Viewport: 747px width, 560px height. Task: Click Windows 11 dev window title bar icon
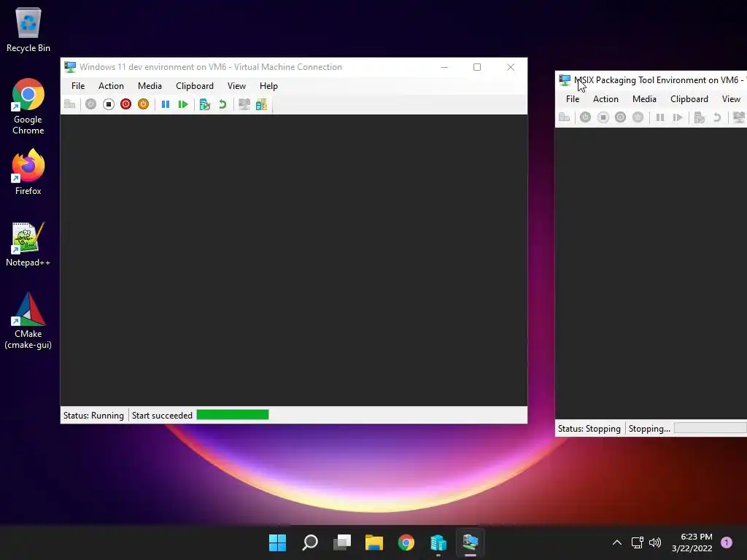(70, 67)
